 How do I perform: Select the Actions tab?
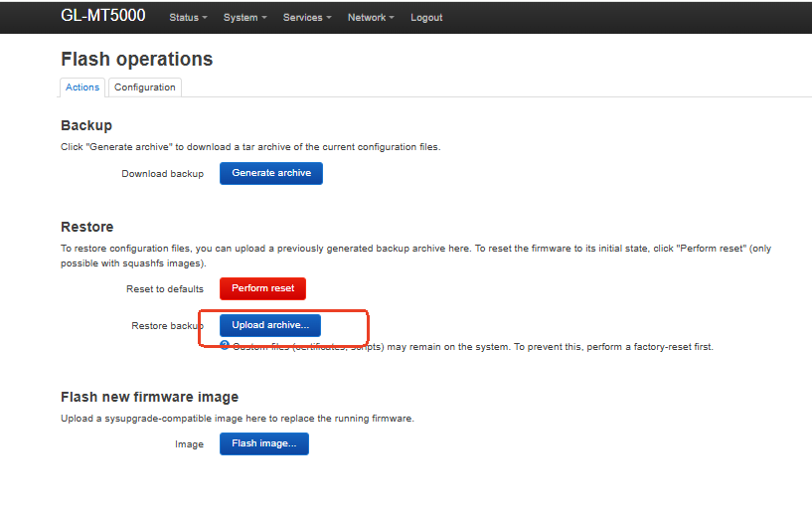82,87
